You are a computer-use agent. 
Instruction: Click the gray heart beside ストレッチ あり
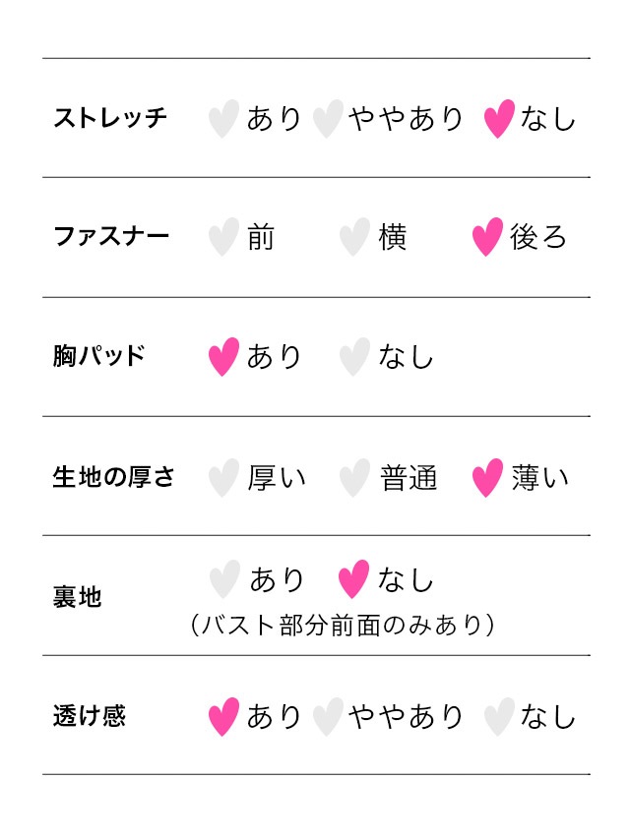click(x=223, y=118)
